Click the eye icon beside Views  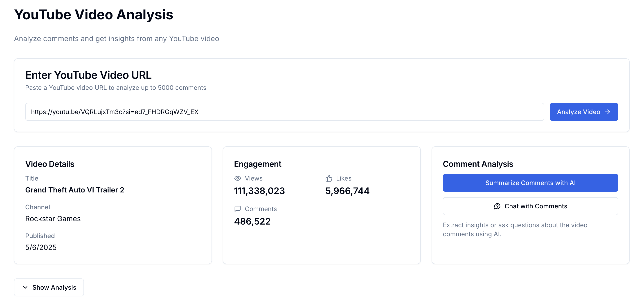point(237,178)
